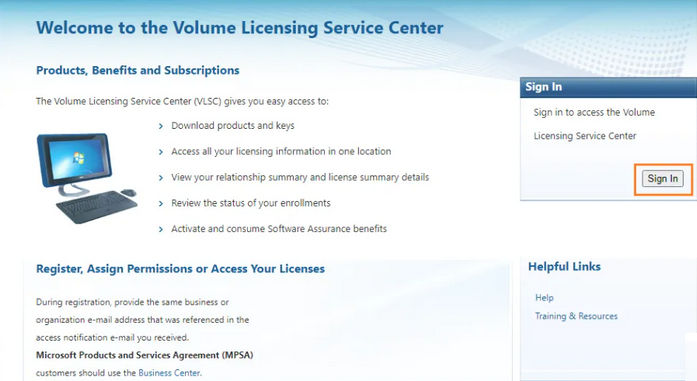Viewport: 697px width, 381px height.
Task: Click the chevron beside Activate and consume Software Assurance
Action: [x=161, y=230]
